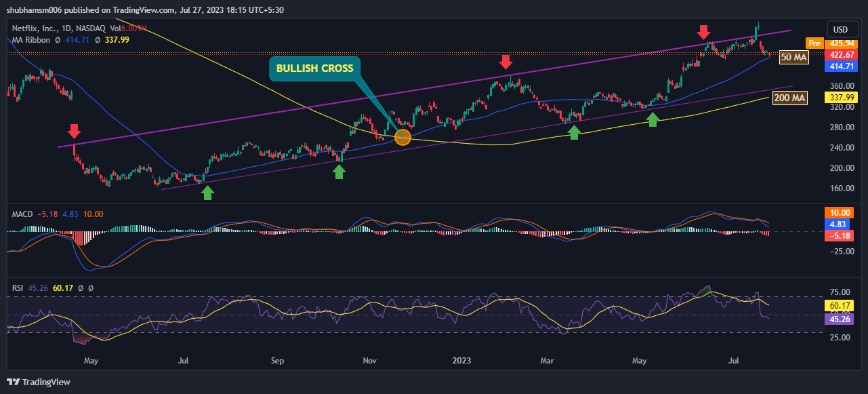Select the BULLISH CROSS callout label
The image size is (868, 394).
[315, 69]
